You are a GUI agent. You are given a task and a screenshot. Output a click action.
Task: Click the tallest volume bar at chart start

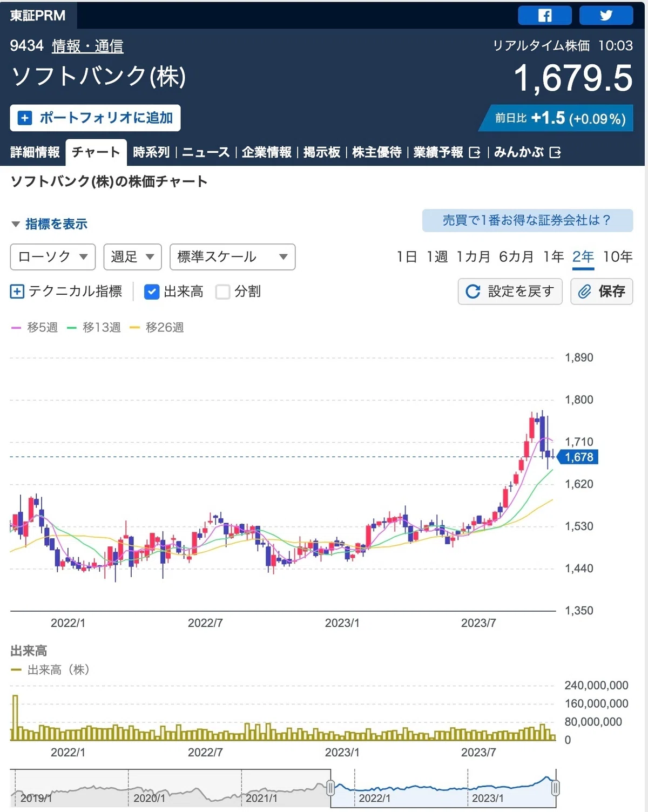point(15,718)
